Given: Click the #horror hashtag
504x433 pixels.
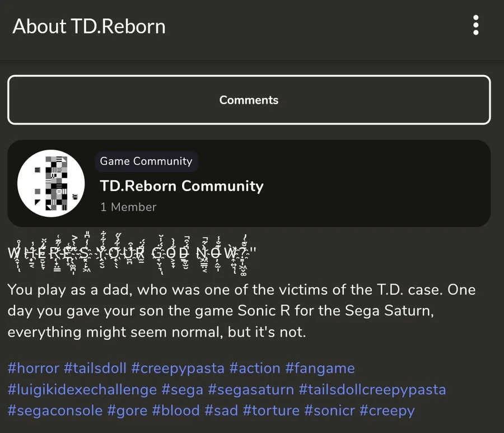Looking at the screenshot, I should coord(34,368).
